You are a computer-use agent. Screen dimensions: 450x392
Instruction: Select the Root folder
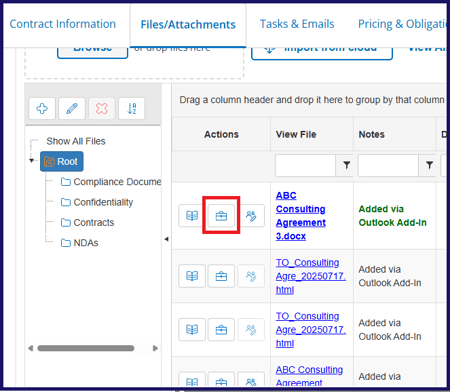(62, 162)
